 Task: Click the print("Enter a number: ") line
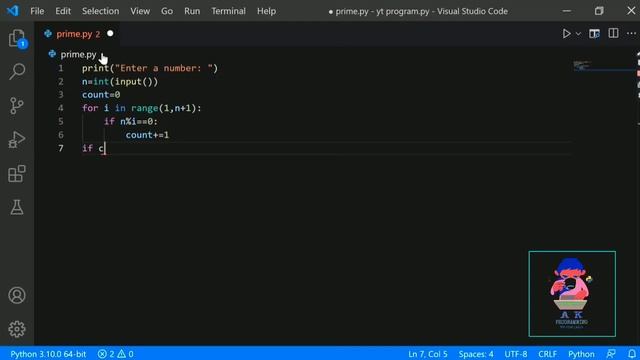150,68
